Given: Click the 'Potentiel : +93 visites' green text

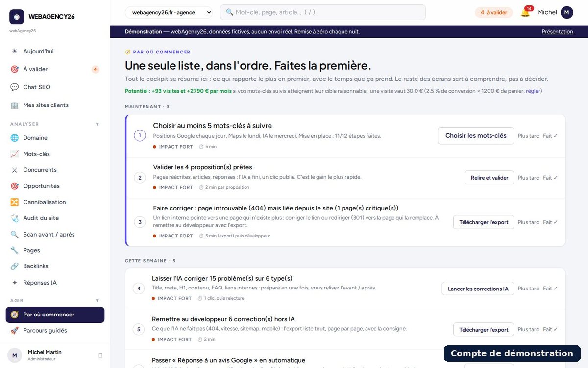Looking at the screenshot, I should pos(178,91).
